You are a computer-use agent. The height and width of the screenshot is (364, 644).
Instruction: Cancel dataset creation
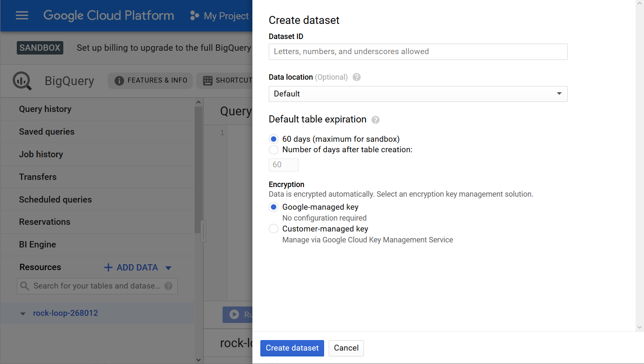tap(346, 348)
